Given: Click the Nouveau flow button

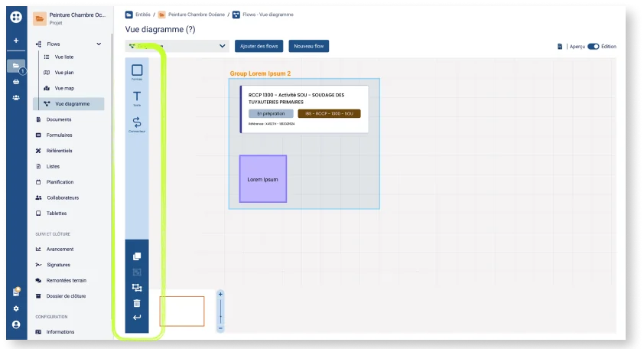Looking at the screenshot, I should (309, 46).
